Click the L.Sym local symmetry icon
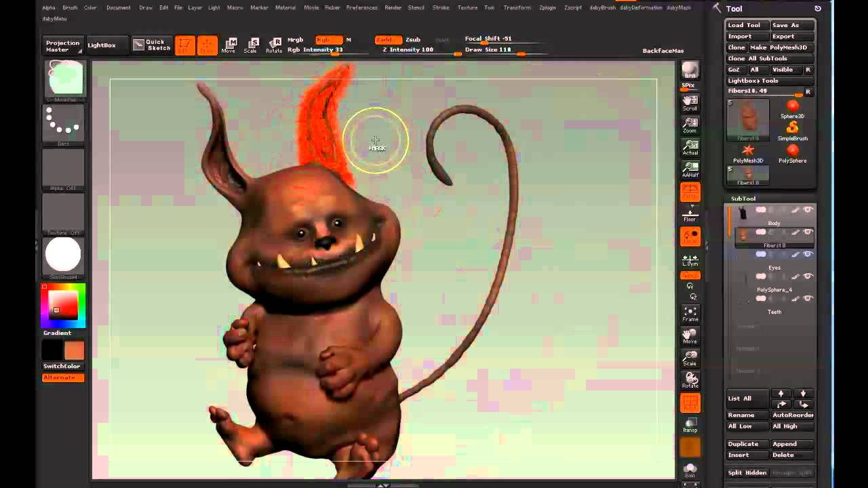868x488 pixels. click(690, 260)
